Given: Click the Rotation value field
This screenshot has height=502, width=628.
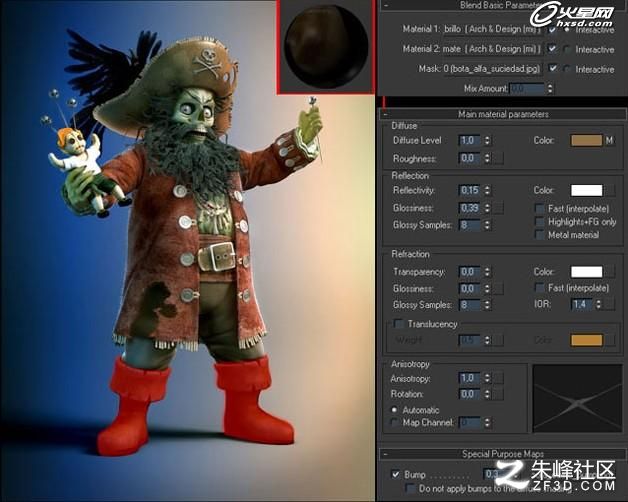Looking at the screenshot, I should [470, 394].
